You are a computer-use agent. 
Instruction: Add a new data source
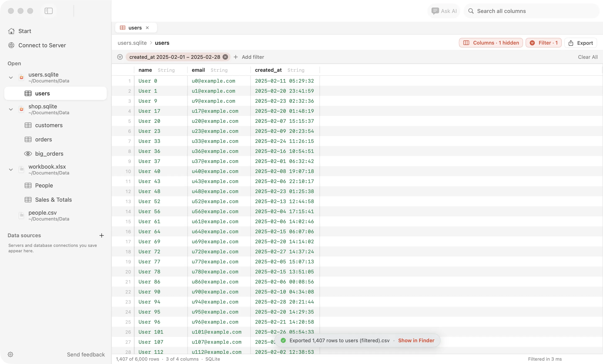102,235
